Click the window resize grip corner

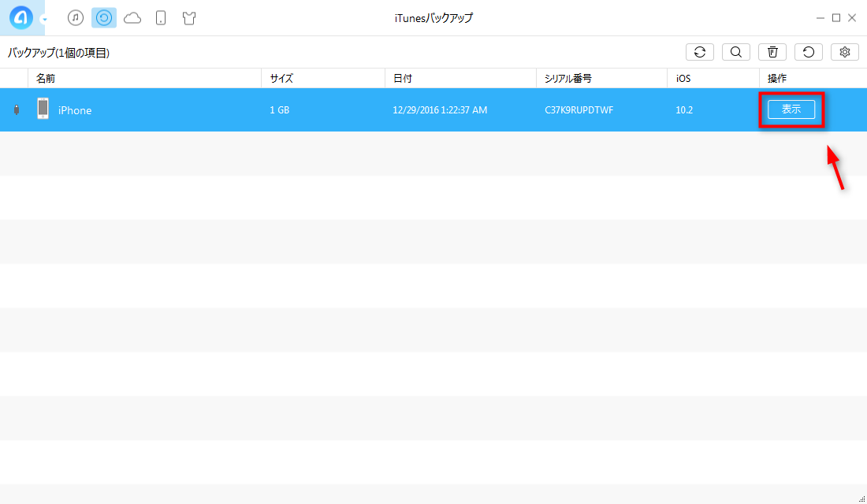tap(861, 499)
